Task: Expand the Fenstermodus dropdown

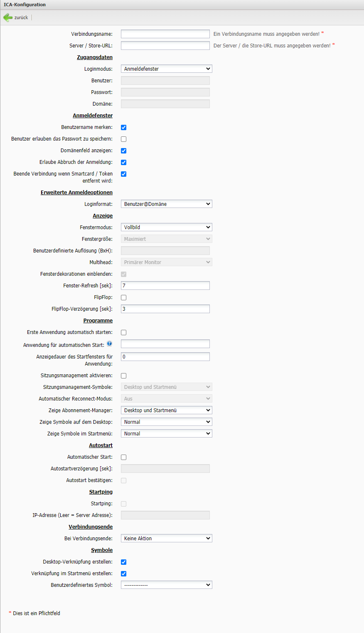Action: [x=167, y=227]
